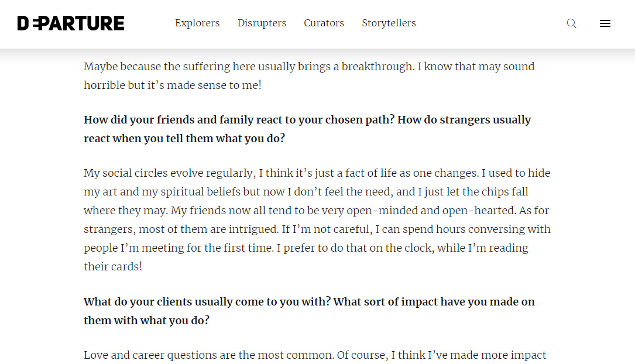Click the line 'people I'm meeting for the first time'

coord(306,248)
